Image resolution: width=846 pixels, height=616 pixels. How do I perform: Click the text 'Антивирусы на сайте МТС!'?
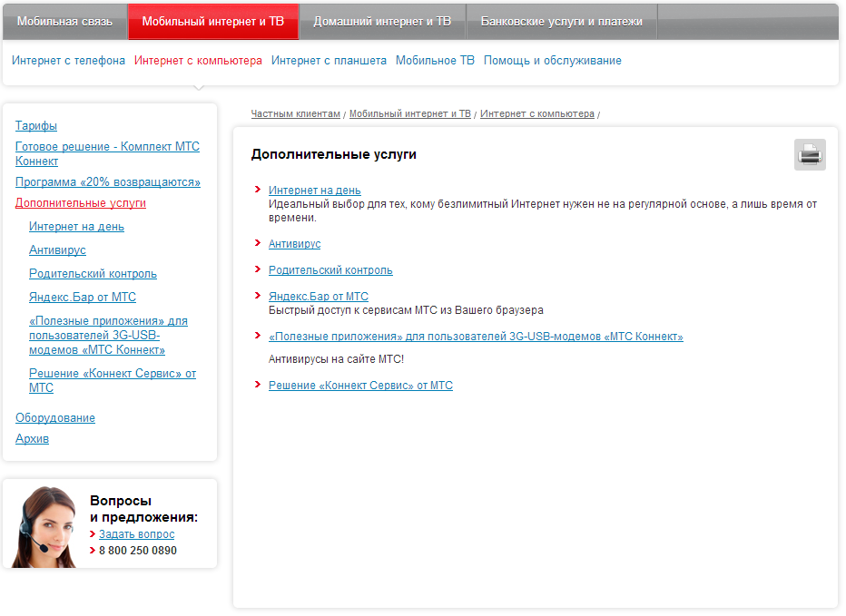[x=336, y=359]
